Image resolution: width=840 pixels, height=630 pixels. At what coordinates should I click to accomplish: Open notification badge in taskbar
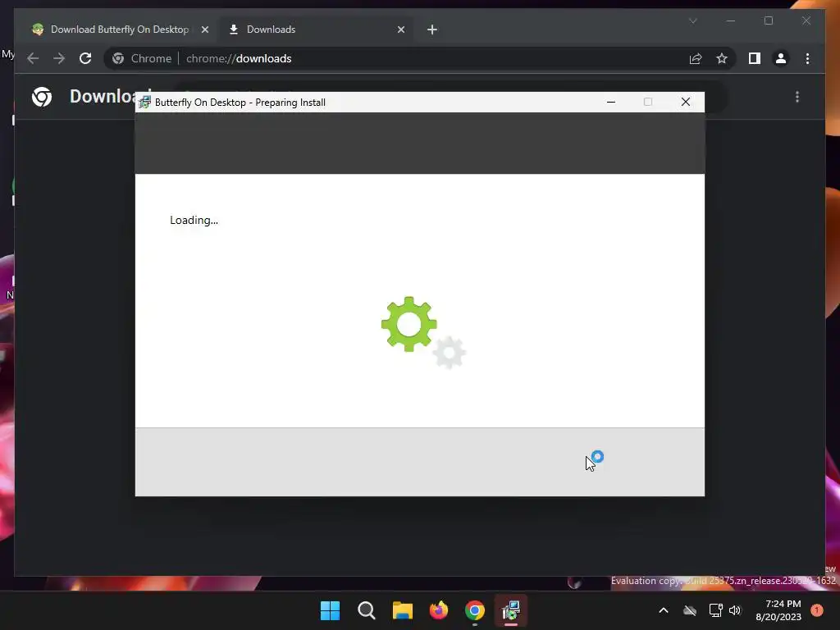[816, 610]
